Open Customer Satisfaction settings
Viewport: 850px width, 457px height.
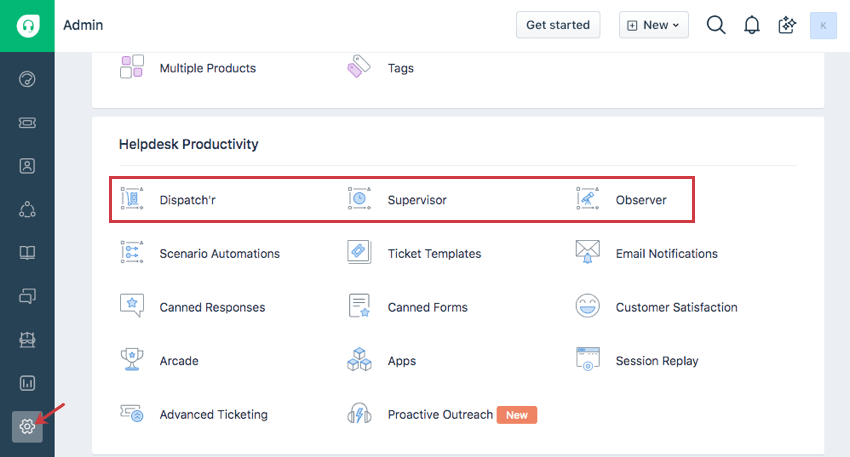676,308
